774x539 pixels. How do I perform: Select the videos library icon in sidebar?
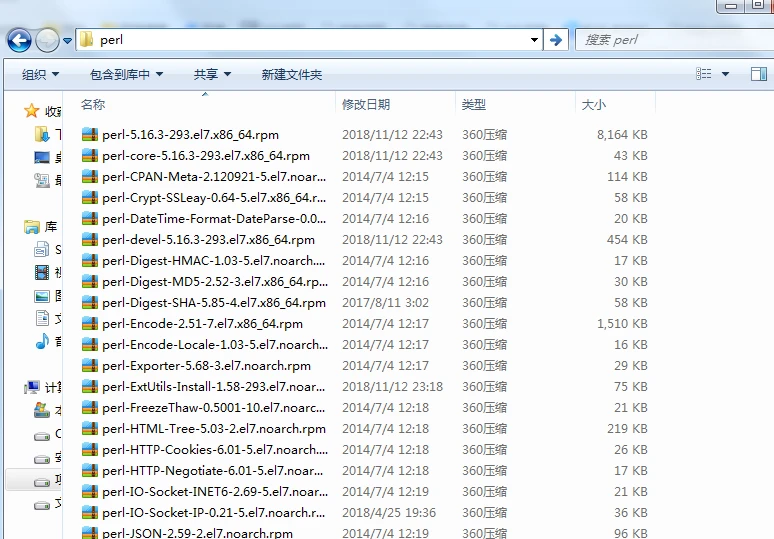(42, 272)
